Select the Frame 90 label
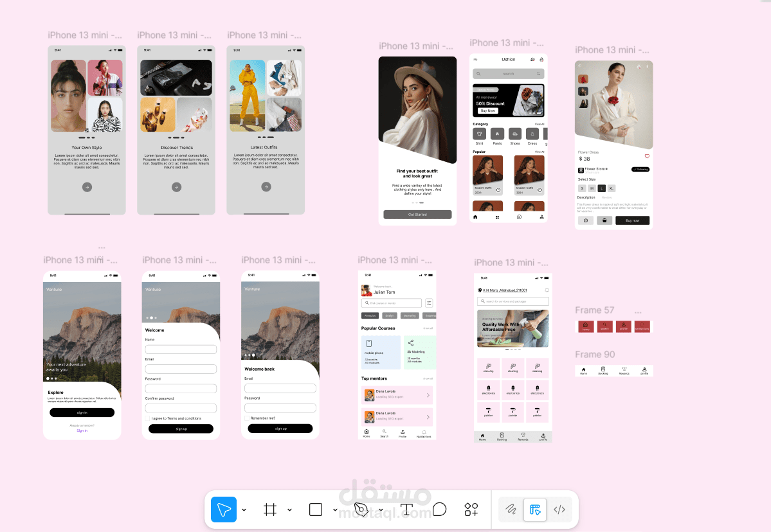Viewport: 771px width, 532px height. (595, 354)
